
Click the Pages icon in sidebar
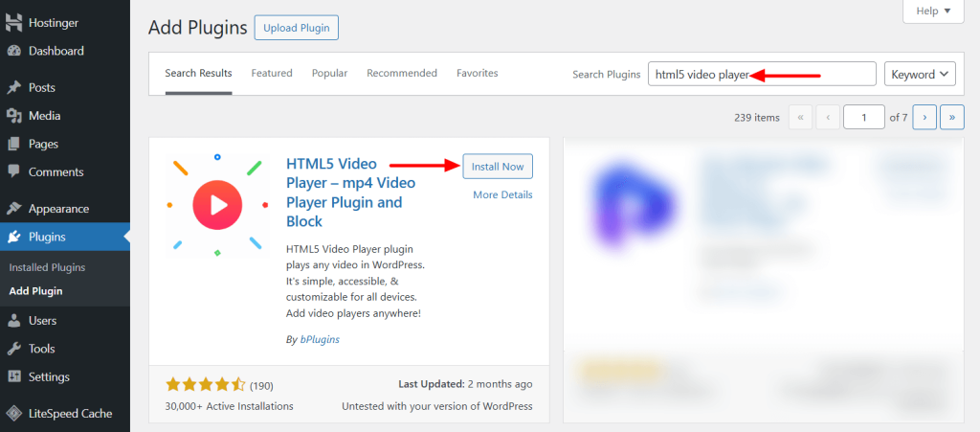[13, 144]
